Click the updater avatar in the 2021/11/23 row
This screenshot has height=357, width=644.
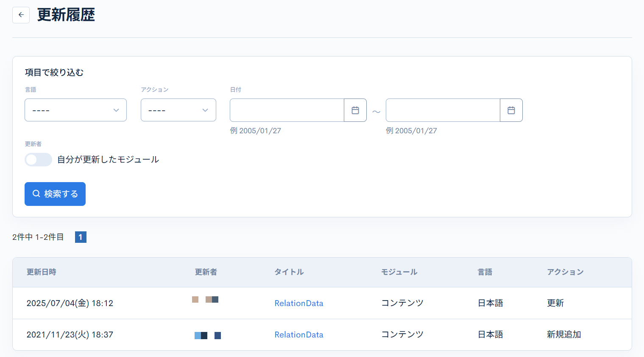pyautogui.click(x=207, y=335)
